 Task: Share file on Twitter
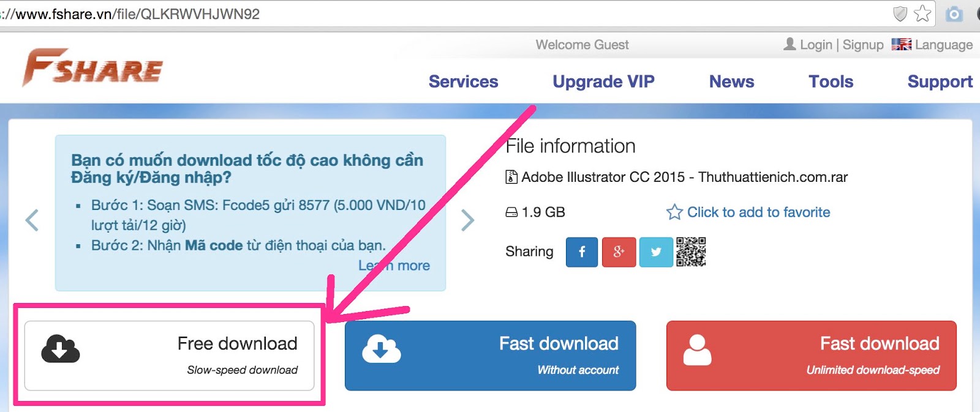click(656, 252)
